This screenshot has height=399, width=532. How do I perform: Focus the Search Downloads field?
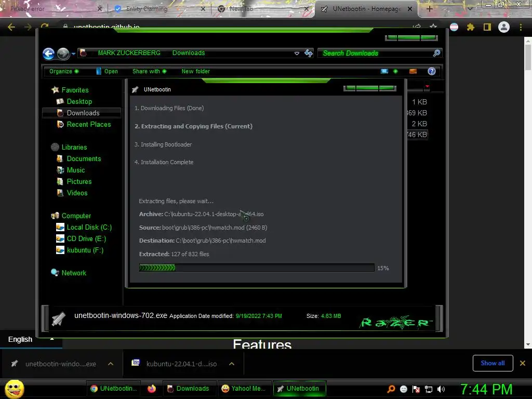377,54
